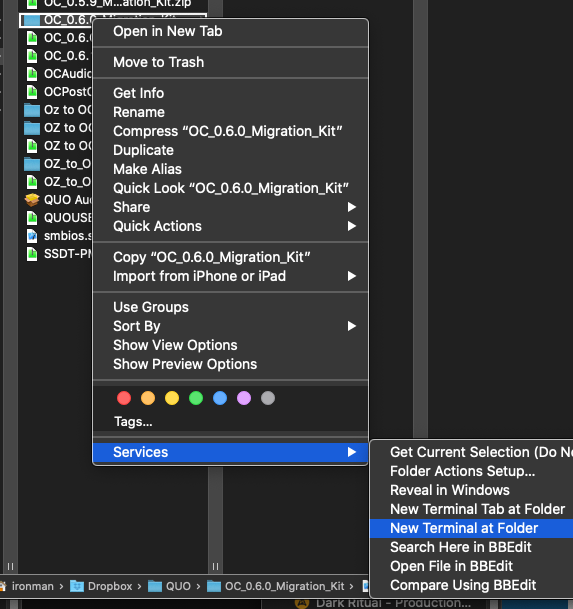Choose Get Current Selection service
This screenshot has height=609, width=573.
[472, 452]
